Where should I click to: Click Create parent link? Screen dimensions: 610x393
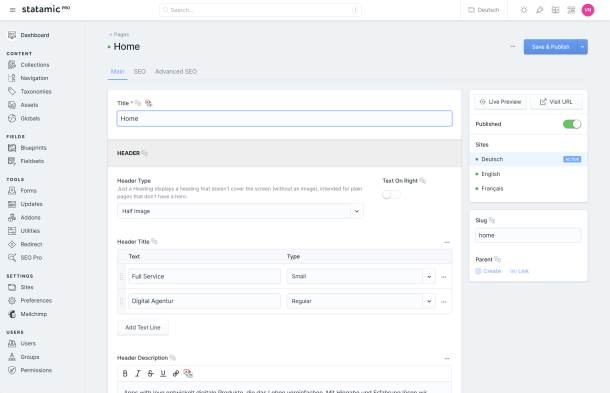click(488, 271)
